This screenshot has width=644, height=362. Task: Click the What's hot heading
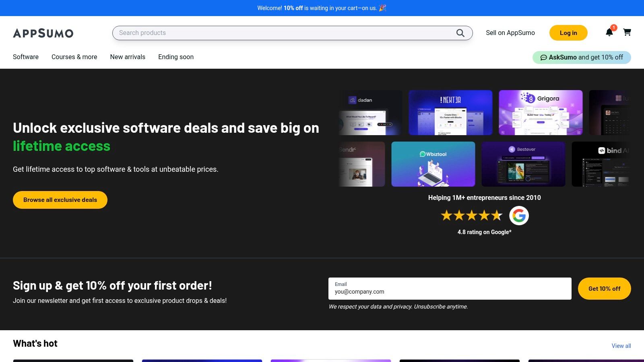pyautogui.click(x=35, y=343)
